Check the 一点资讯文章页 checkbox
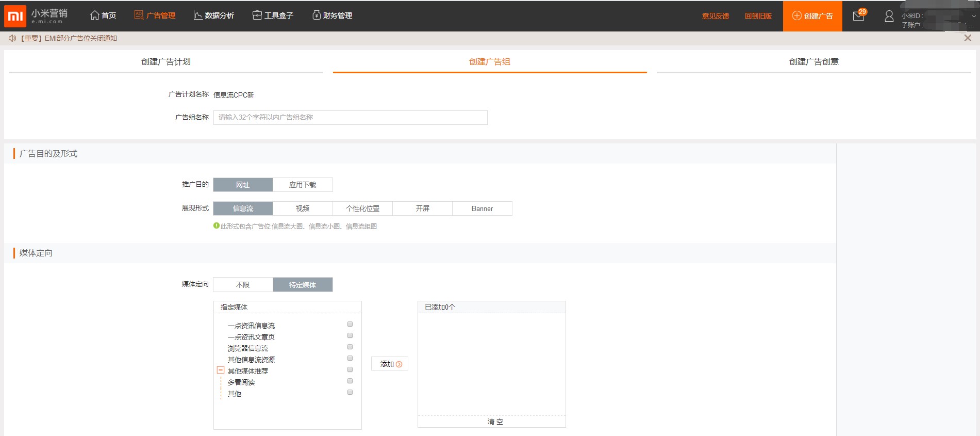 350,335
